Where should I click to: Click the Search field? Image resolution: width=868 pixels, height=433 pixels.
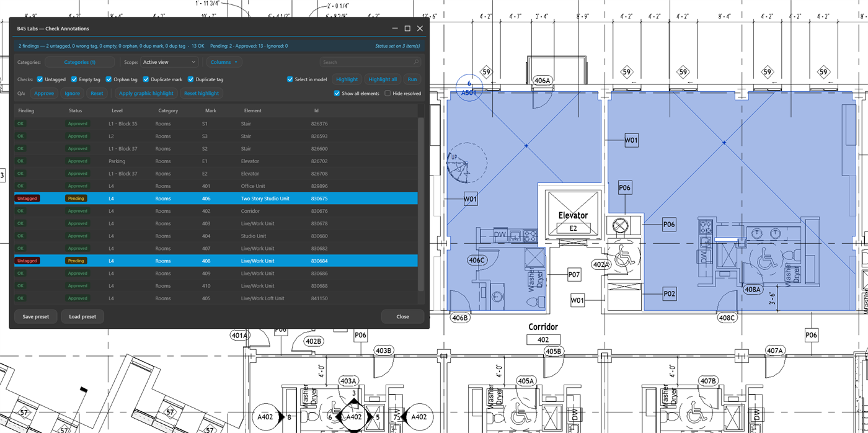[x=371, y=62]
